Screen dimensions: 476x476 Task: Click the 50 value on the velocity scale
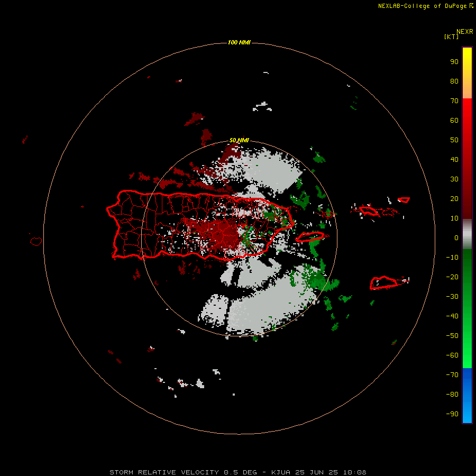pyautogui.click(x=454, y=140)
